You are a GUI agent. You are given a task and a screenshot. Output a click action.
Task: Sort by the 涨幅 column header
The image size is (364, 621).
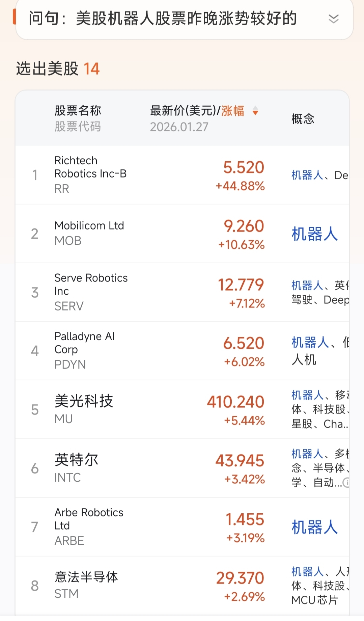[232, 111]
